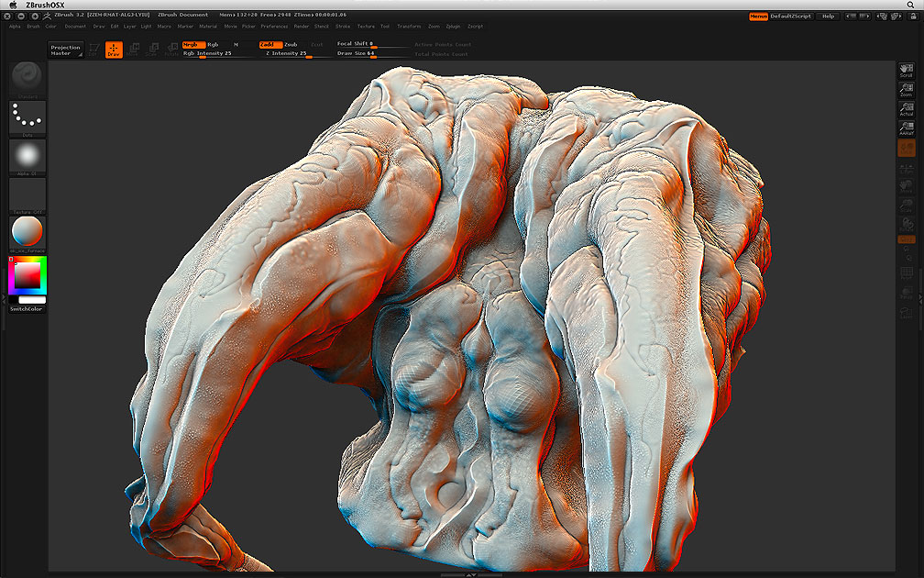The width and height of the screenshot is (924, 578).
Task: Click the next UI layout icon
Action: coord(896,17)
